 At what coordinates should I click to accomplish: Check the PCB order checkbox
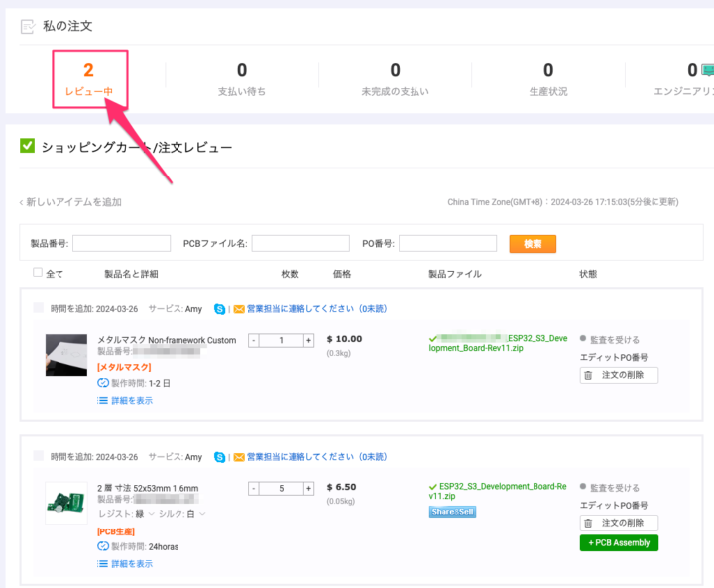pyautogui.click(x=39, y=457)
